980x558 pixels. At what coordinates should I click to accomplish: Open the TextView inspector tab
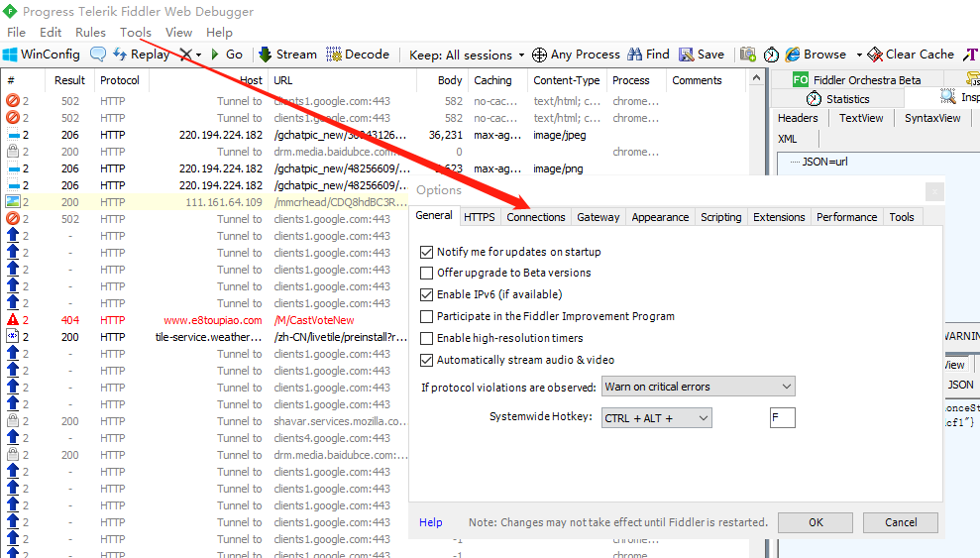coord(861,118)
